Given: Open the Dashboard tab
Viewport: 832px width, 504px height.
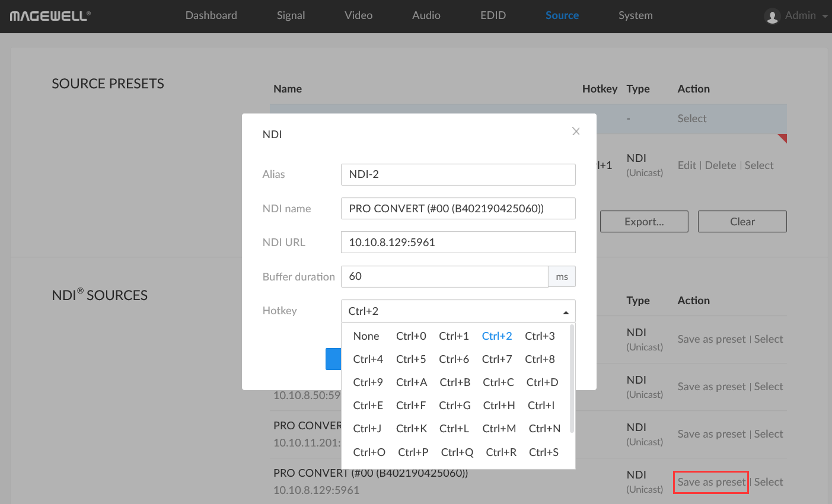Looking at the screenshot, I should [211, 15].
